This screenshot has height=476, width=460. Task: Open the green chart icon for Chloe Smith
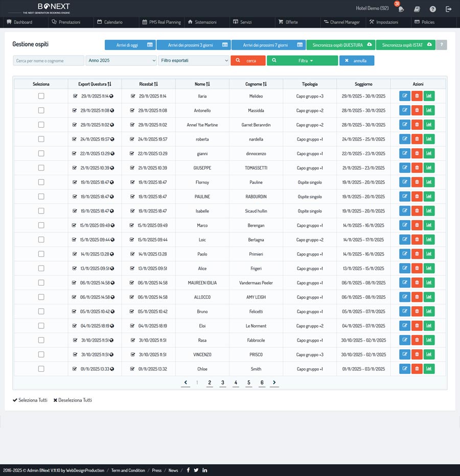pyautogui.click(x=429, y=369)
